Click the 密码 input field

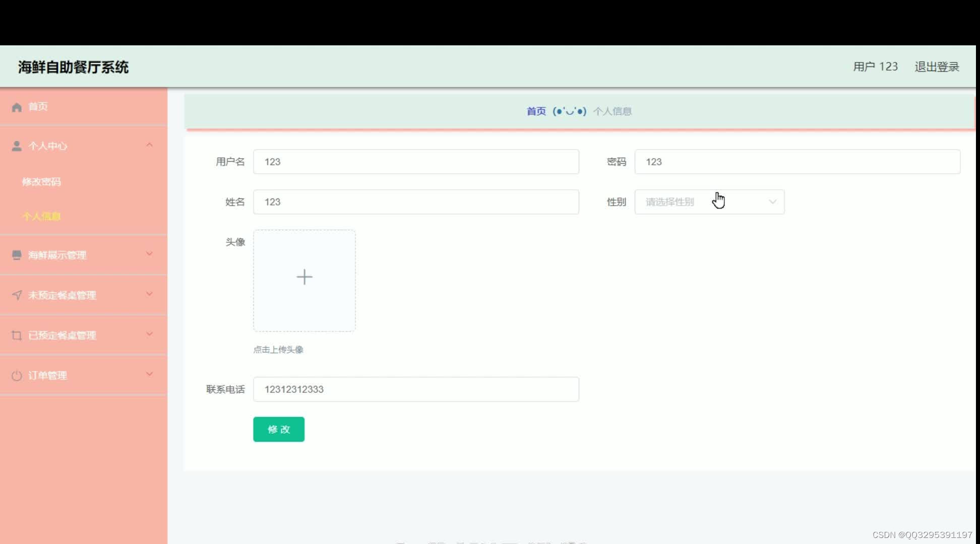click(798, 162)
